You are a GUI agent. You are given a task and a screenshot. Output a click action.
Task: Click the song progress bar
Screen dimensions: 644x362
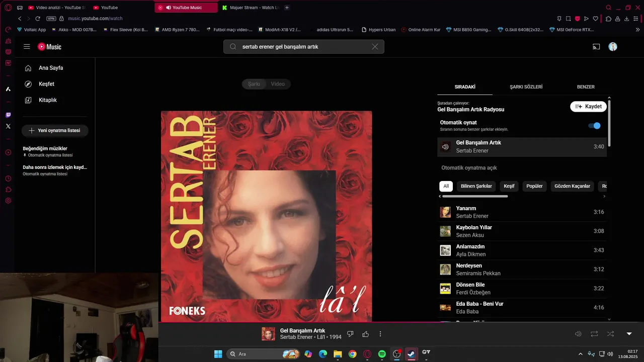click(x=401, y=322)
